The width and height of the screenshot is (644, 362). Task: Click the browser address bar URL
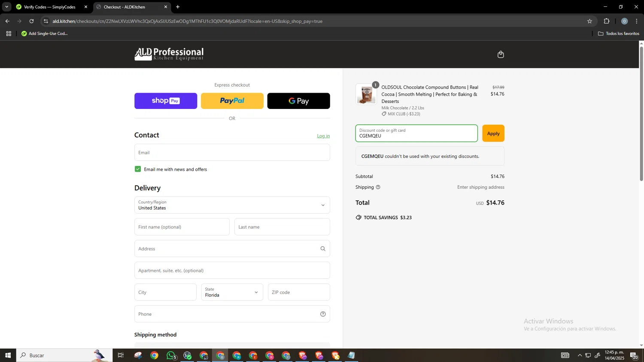(187, 21)
